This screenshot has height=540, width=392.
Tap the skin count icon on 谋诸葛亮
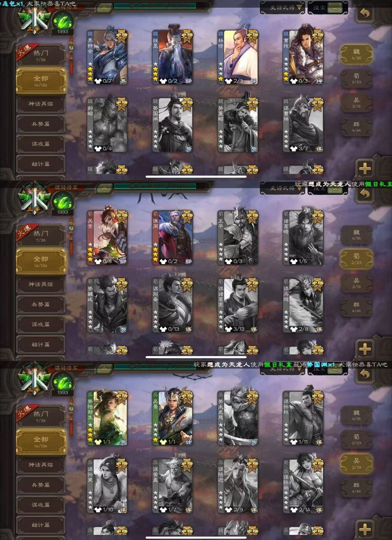click(228, 329)
